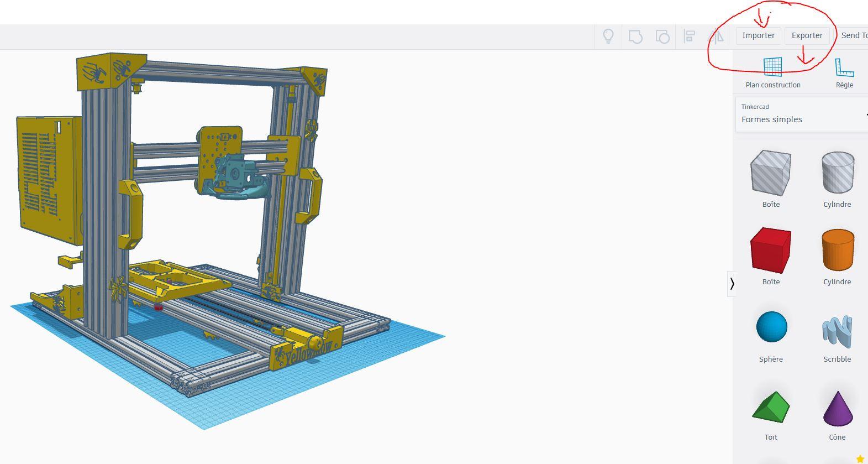Open the Align tool icon

(689, 37)
